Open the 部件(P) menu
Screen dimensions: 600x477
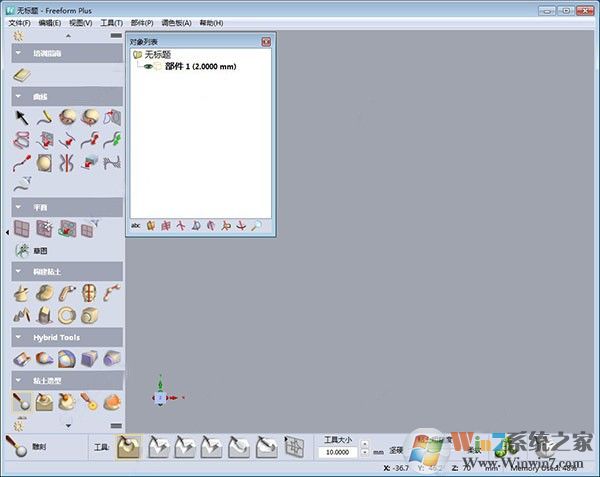click(x=142, y=23)
